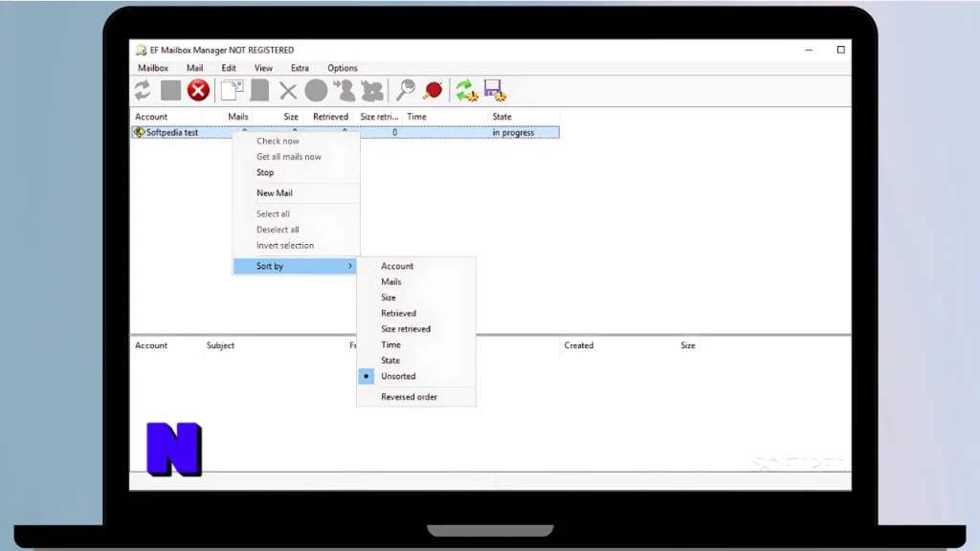Viewport: 980px width, 551px height.
Task: Click the upper accounts list Account column header
Action: pyautogui.click(x=151, y=117)
